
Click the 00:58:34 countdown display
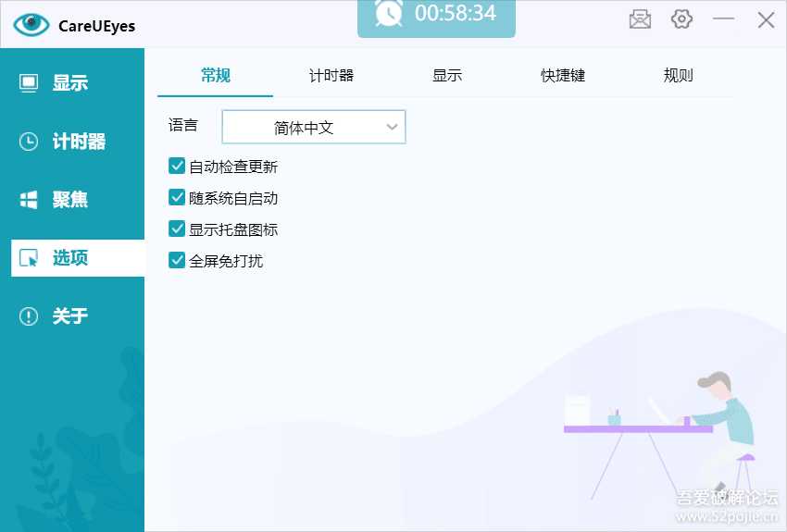455,14
